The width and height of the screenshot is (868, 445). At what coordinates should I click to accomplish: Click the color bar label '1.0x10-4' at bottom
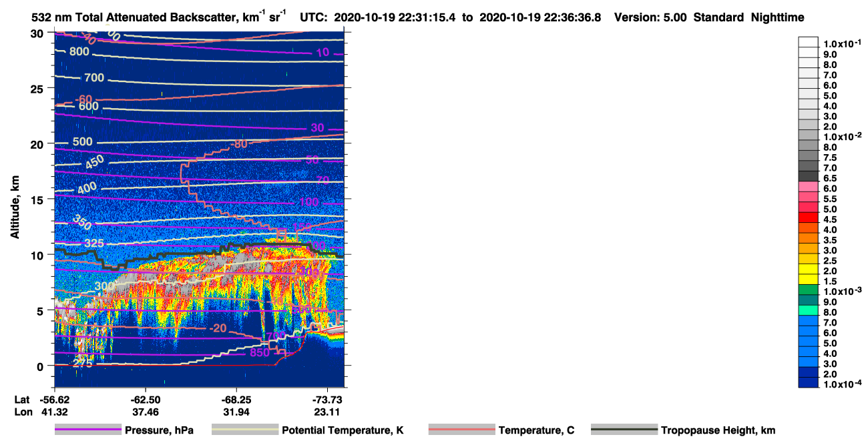click(x=843, y=384)
